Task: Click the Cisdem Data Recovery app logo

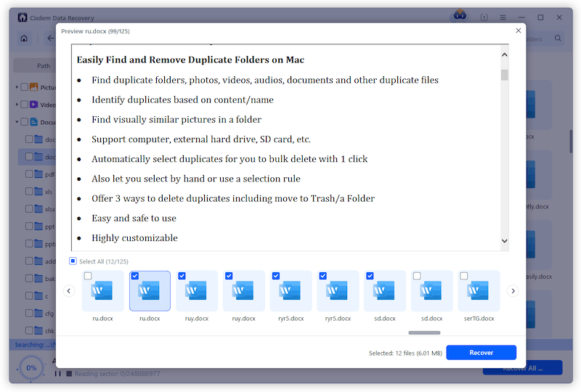Action: tap(23, 17)
